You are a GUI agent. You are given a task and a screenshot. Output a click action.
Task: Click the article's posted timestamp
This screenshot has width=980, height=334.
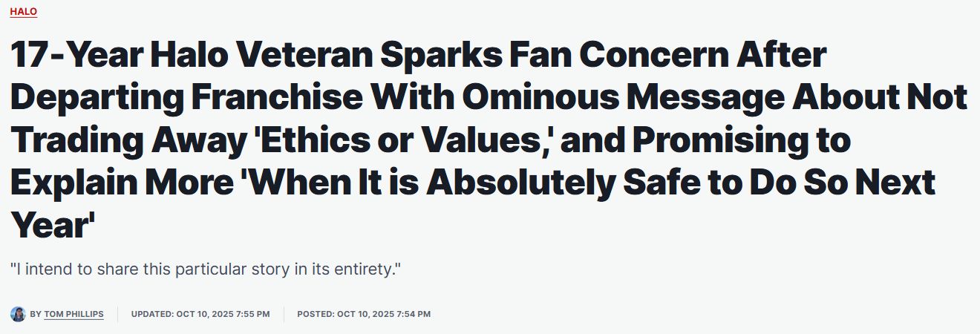tap(364, 314)
